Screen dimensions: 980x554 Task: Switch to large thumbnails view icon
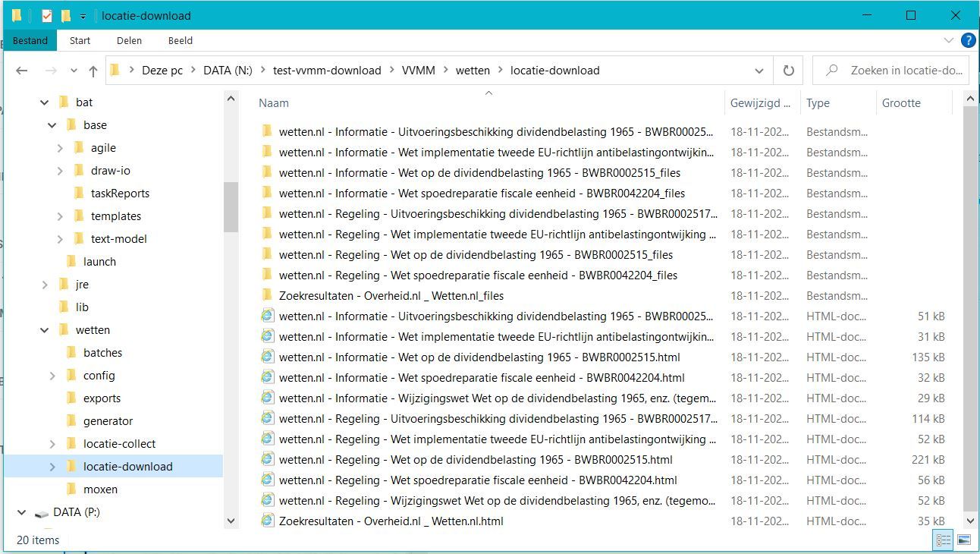[963, 540]
